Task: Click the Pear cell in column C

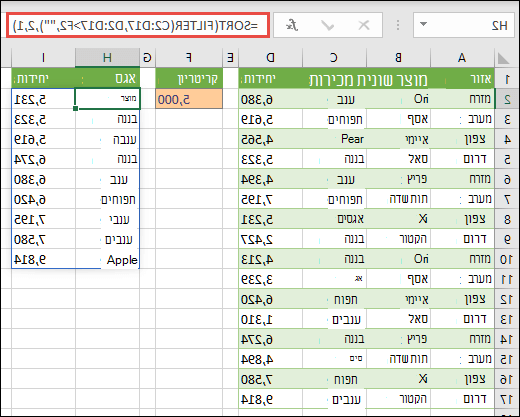Action: coord(334,139)
